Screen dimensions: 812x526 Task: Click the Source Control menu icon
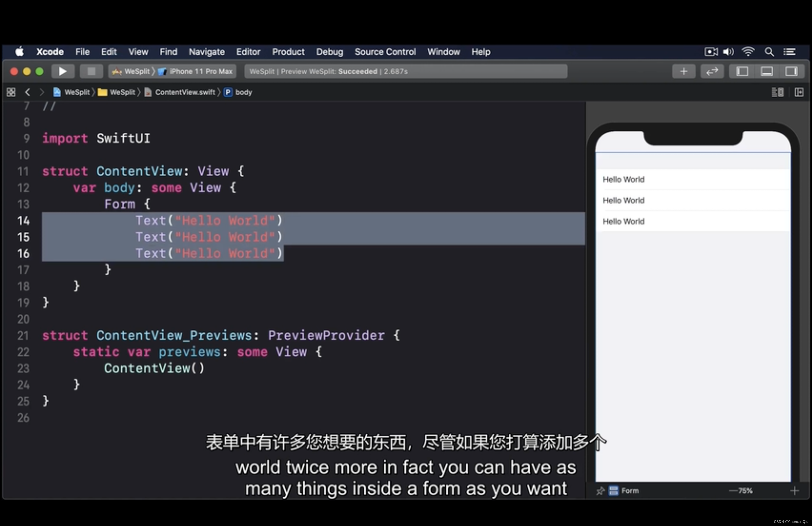coord(385,52)
